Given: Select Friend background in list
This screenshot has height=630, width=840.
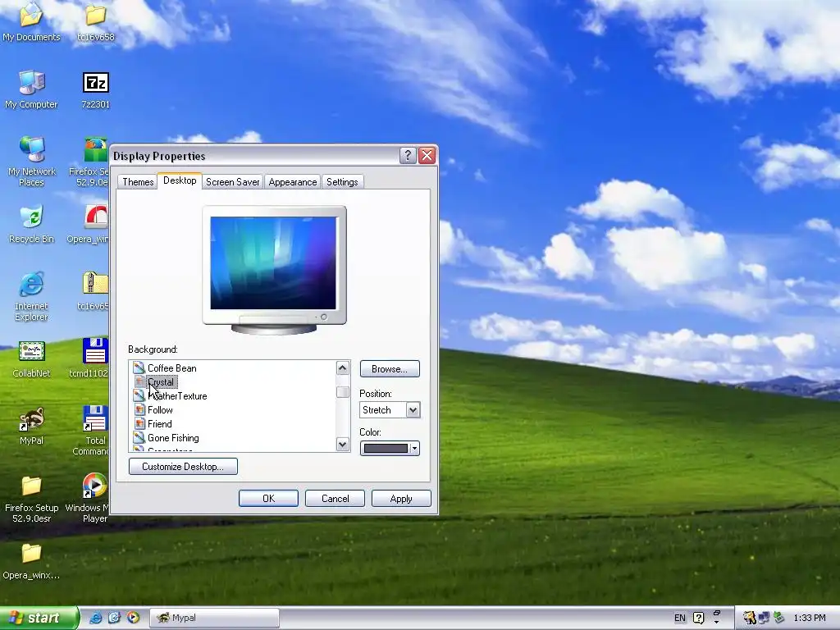Looking at the screenshot, I should (160, 424).
